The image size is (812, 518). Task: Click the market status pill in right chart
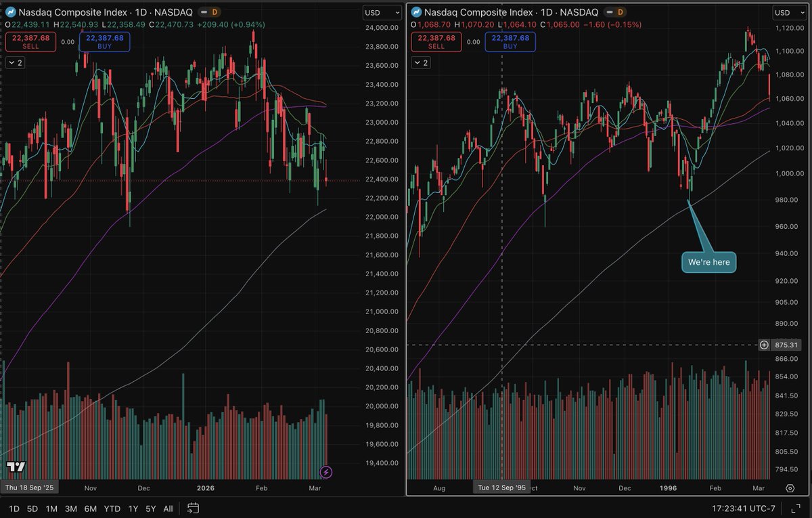coord(610,12)
